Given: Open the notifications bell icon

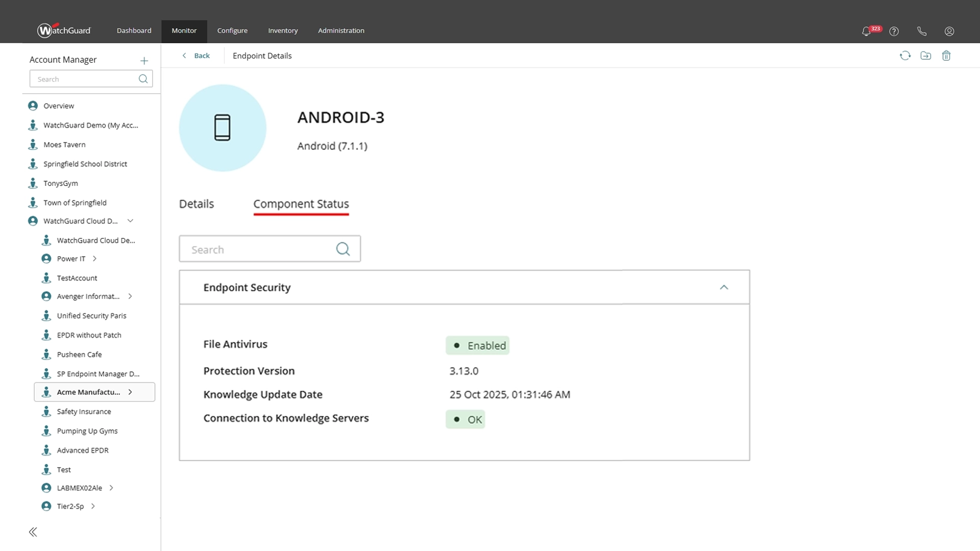Looking at the screenshot, I should click(866, 31).
